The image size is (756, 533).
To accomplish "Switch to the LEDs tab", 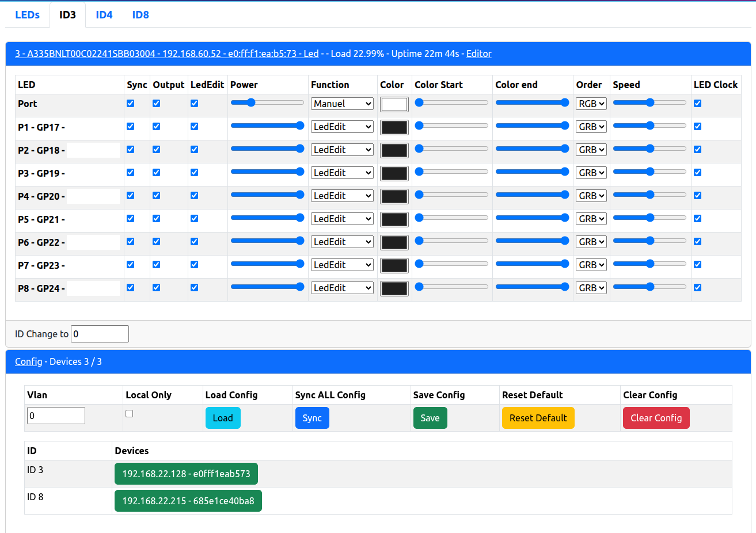I will click(x=27, y=15).
